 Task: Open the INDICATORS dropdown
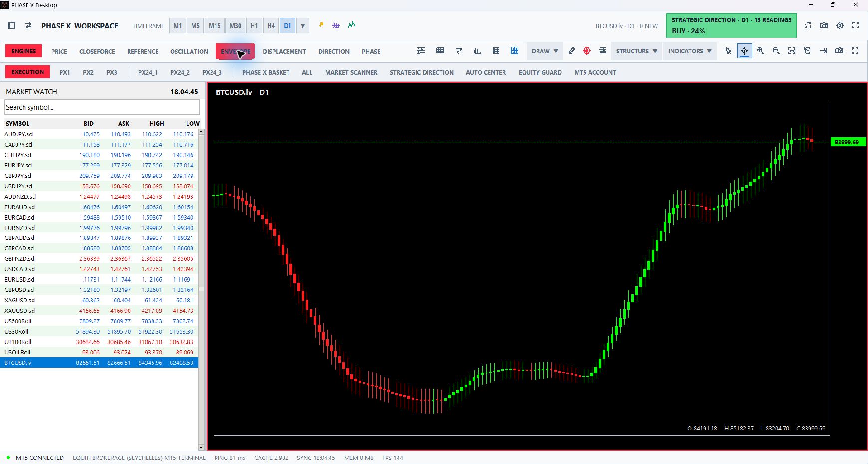click(690, 51)
